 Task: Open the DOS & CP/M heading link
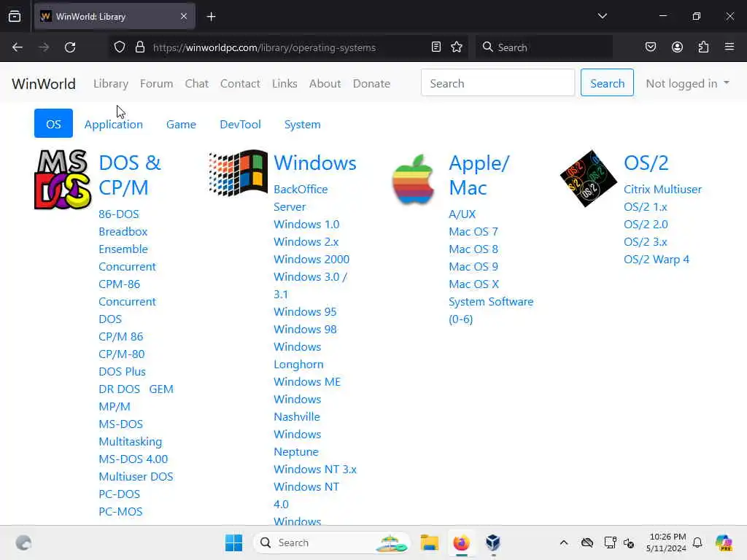point(130,175)
